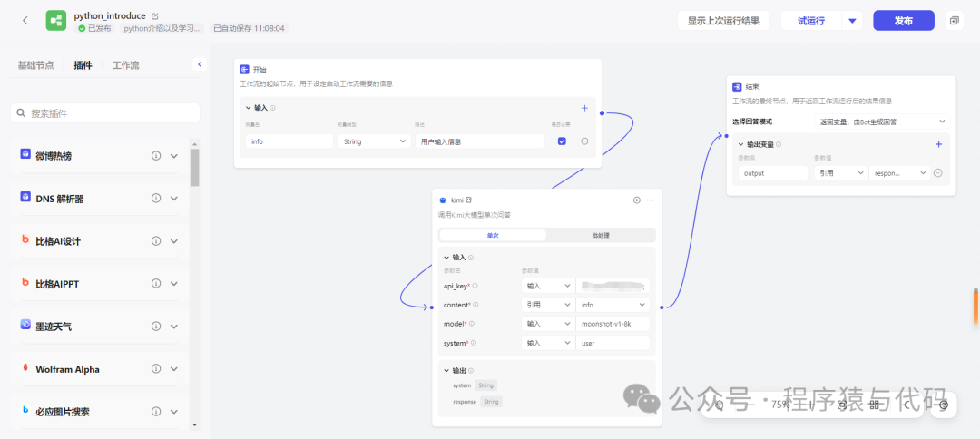
Task: Open model 输入 type dropdown
Action: click(x=548, y=324)
